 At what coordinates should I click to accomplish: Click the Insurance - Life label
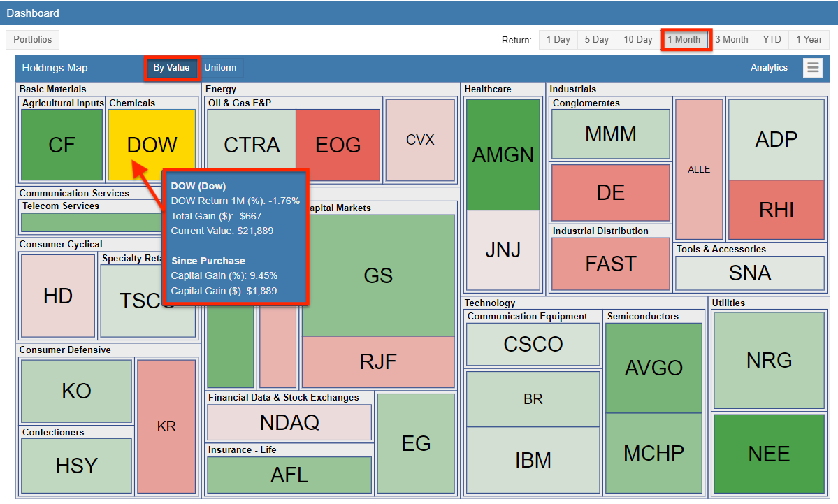(x=242, y=450)
